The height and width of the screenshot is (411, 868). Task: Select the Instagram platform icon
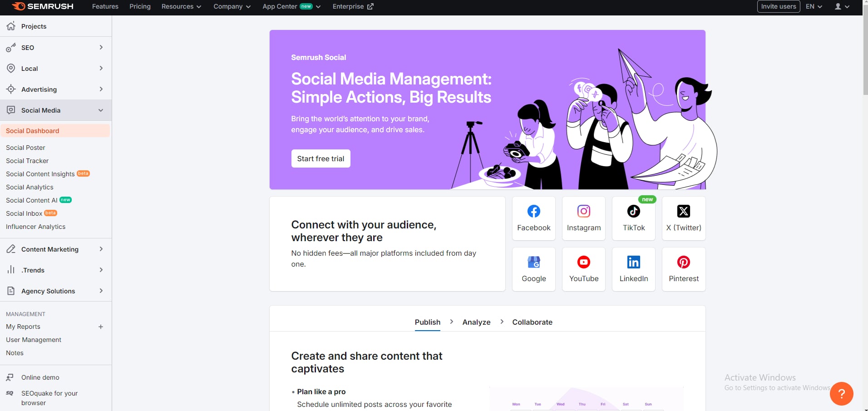[583, 212]
